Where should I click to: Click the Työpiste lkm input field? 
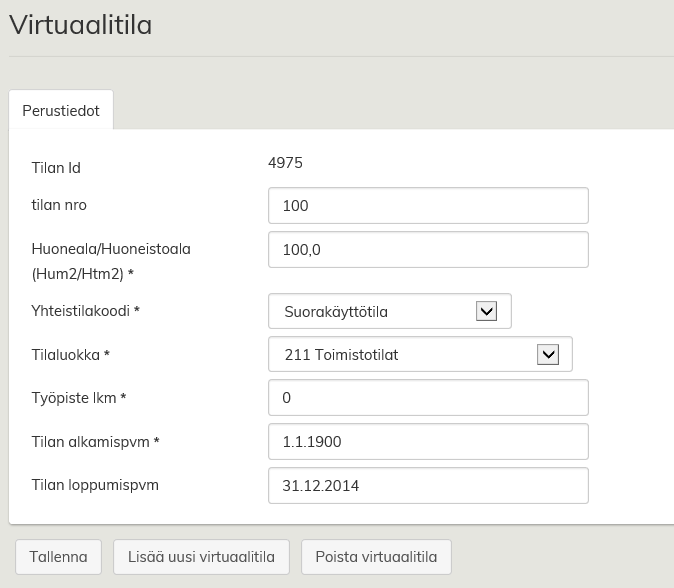(428, 397)
